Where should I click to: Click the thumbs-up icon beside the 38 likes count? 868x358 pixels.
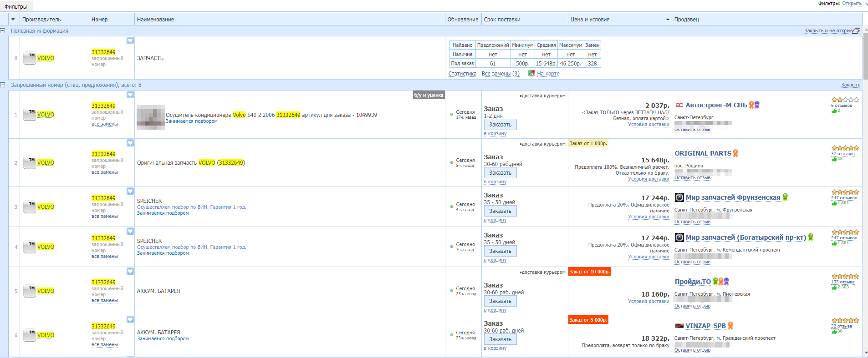point(834,159)
